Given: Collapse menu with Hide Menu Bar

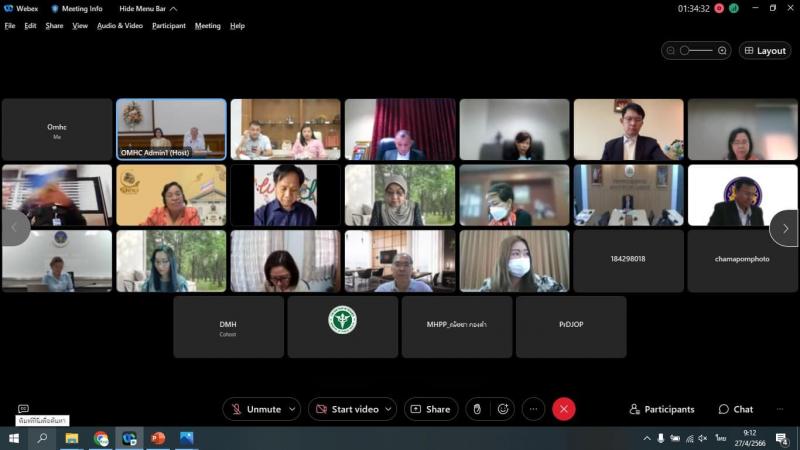Looking at the screenshot, I should coord(148,9).
